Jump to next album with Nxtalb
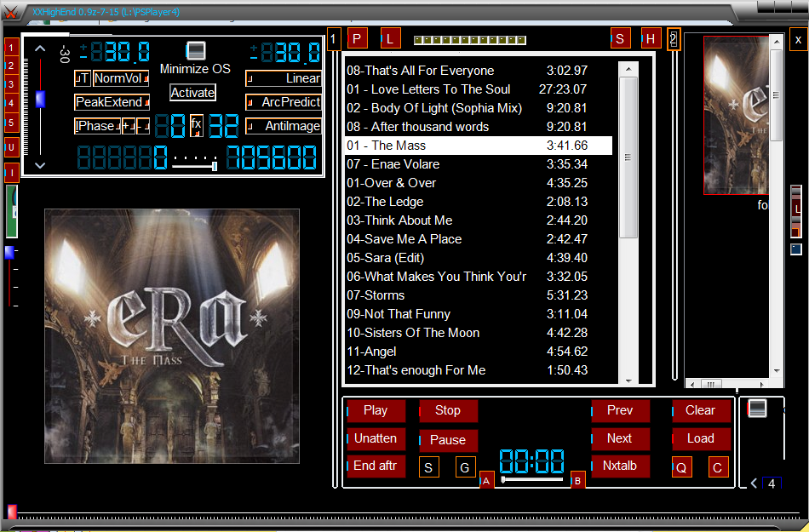 620,466
